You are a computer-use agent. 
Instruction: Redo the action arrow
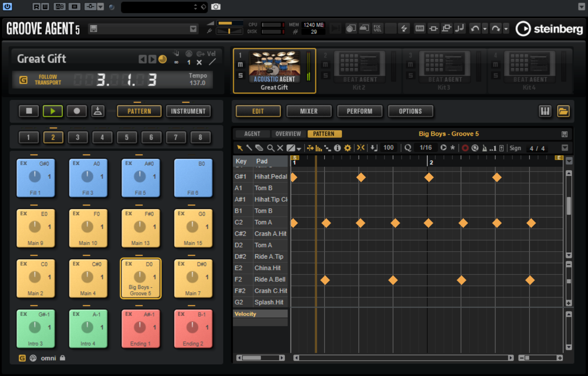coord(496,29)
